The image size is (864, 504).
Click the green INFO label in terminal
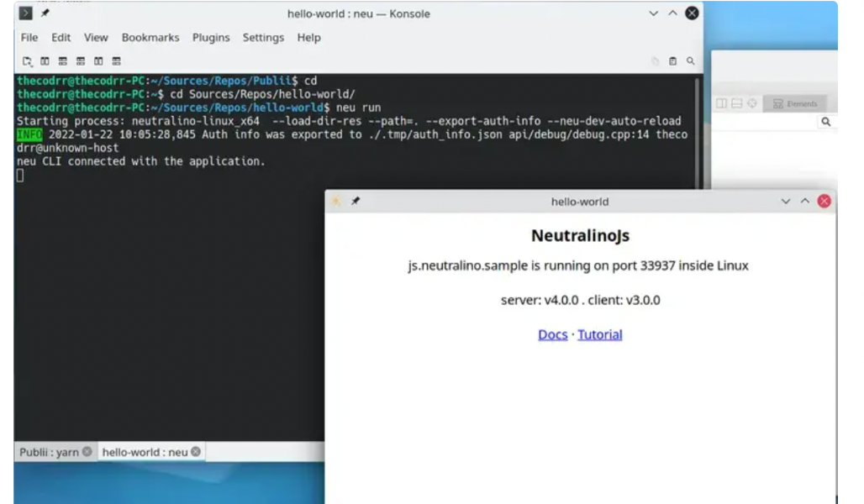pos(29,134)
